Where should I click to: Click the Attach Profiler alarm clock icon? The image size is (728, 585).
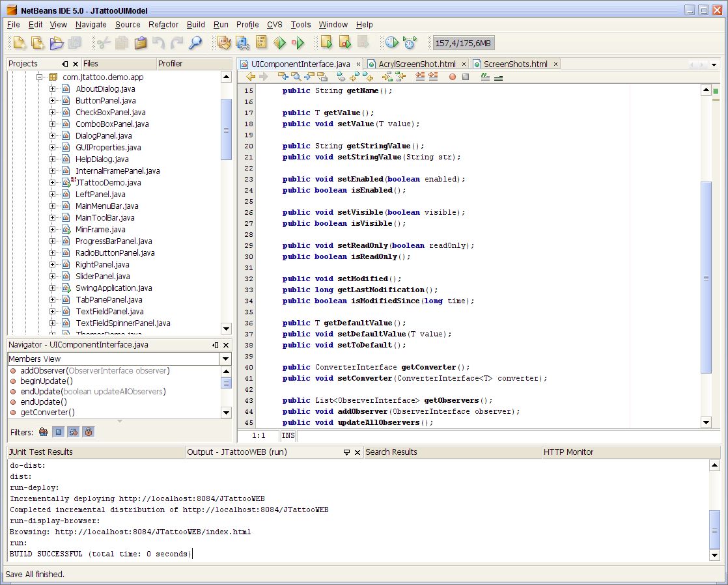410,43
